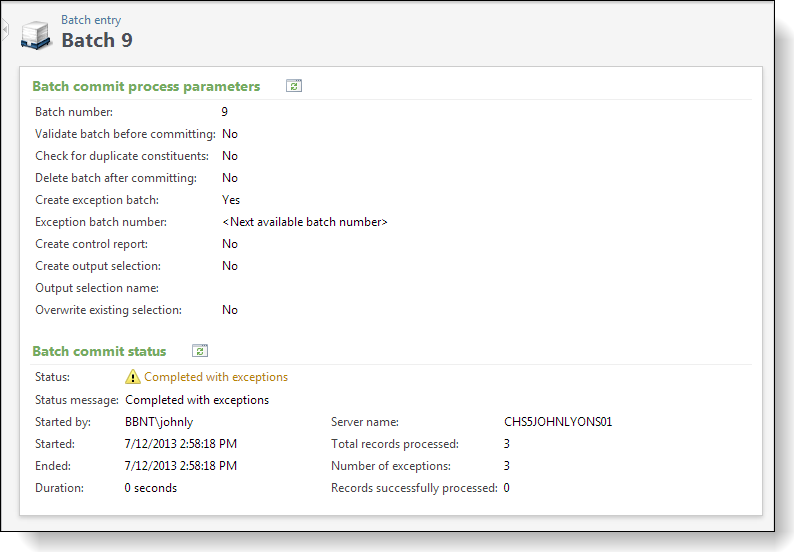Select the Next available batch number value
The height and width of the screenshot is (552, 794).
tap(305, 222)
